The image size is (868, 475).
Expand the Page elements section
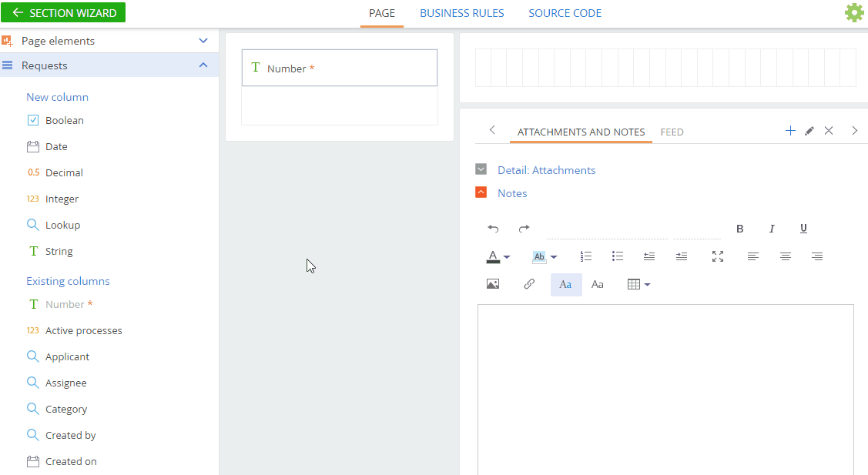tap(203, 40)
